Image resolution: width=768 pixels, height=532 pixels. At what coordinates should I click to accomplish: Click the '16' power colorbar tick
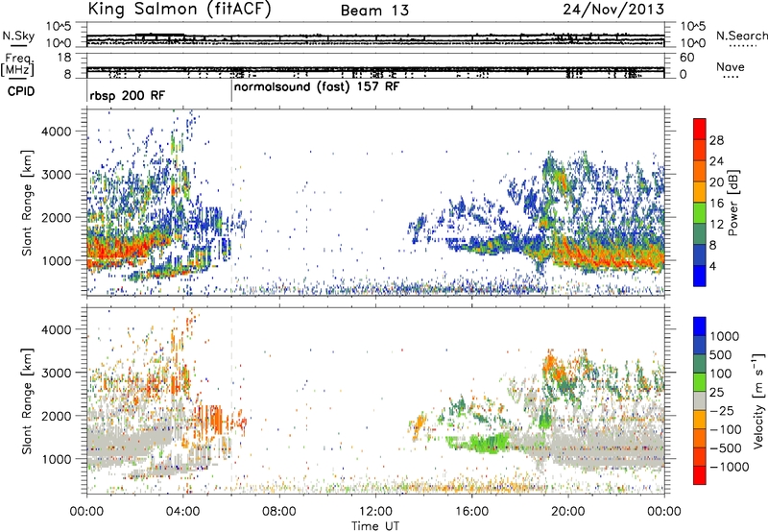click(x=716, y=204)
